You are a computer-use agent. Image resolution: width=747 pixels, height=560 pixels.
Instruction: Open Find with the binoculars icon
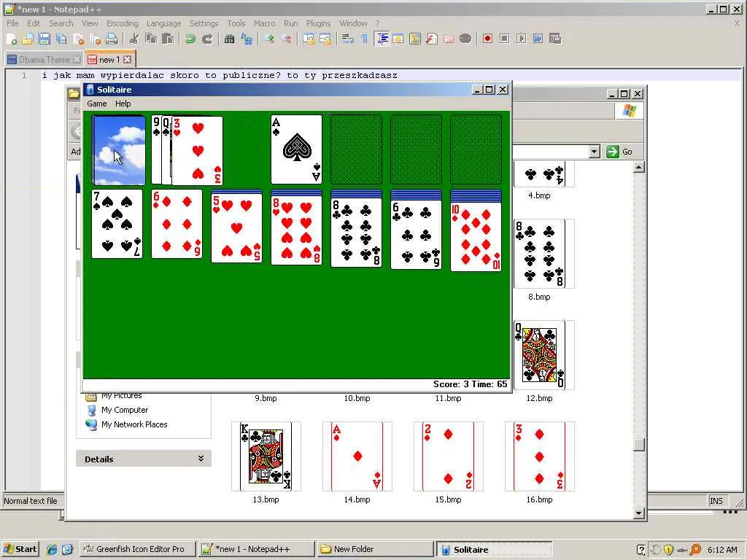point(230,39)
